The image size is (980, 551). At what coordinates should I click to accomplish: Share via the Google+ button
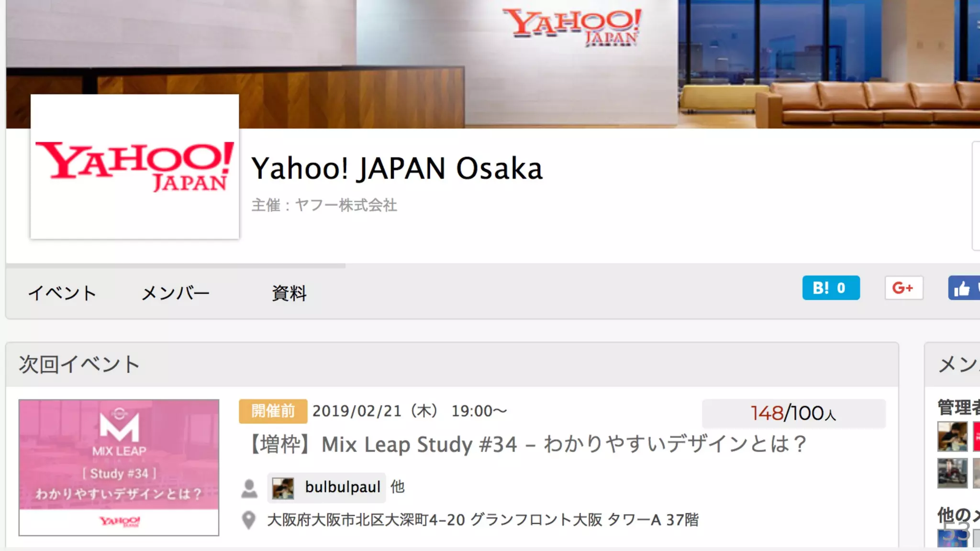903,288
